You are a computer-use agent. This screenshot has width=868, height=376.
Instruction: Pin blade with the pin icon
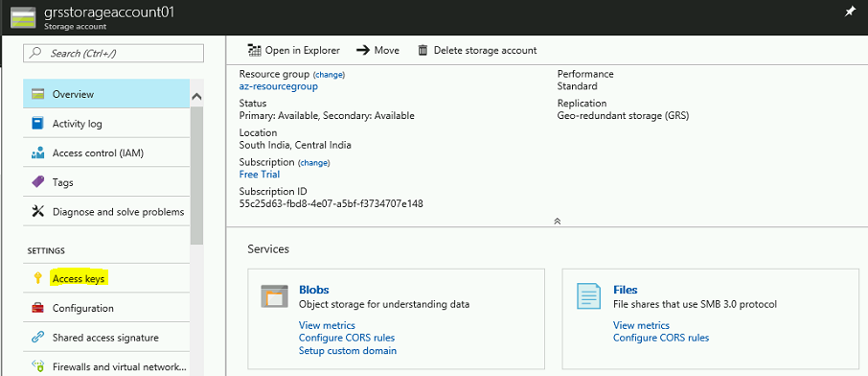point(850,12)
